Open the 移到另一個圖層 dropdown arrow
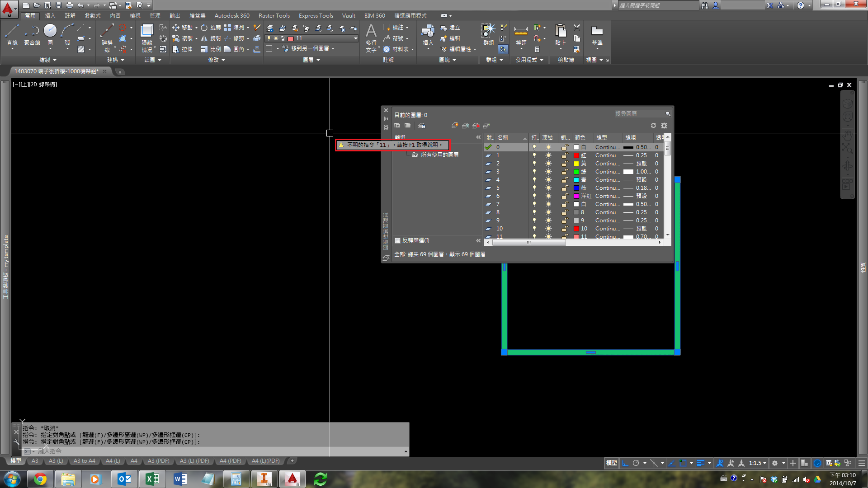 point(333,48)
